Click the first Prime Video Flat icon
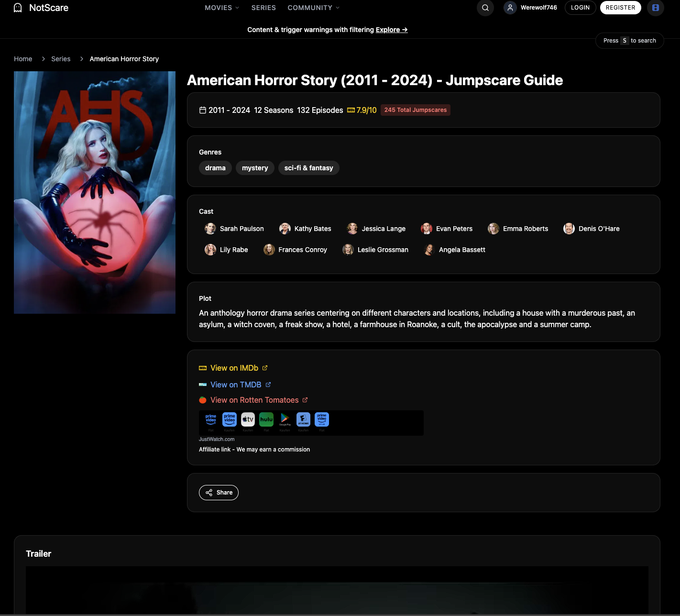The height and width of the screenshot is (616, 680). point(210,419)
